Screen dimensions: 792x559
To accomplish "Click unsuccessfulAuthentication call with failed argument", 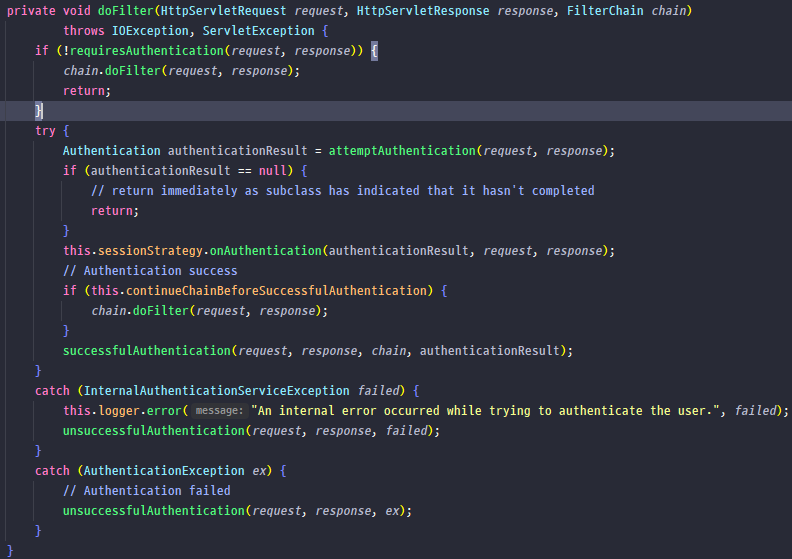I will pyautogui.click(x=154, y=431).
